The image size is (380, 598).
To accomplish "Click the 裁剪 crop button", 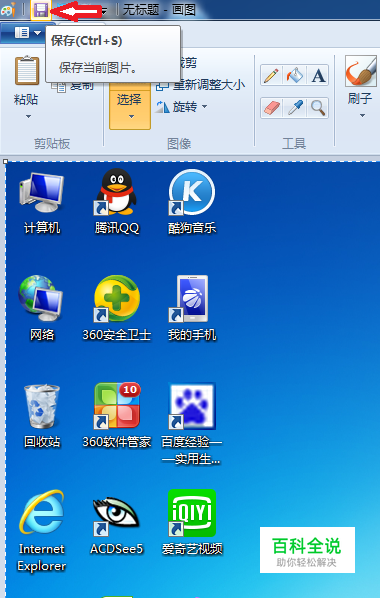I will coord(187,63).
